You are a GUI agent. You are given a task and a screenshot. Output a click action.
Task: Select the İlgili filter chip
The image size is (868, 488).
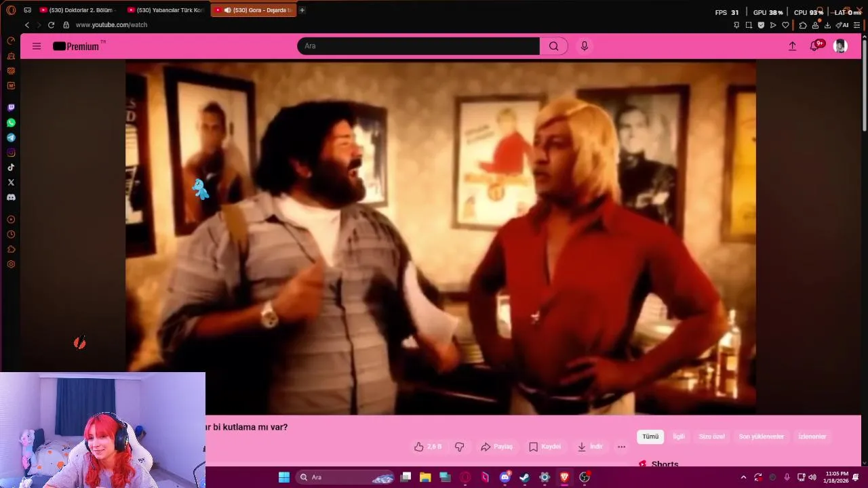(679, 436)
